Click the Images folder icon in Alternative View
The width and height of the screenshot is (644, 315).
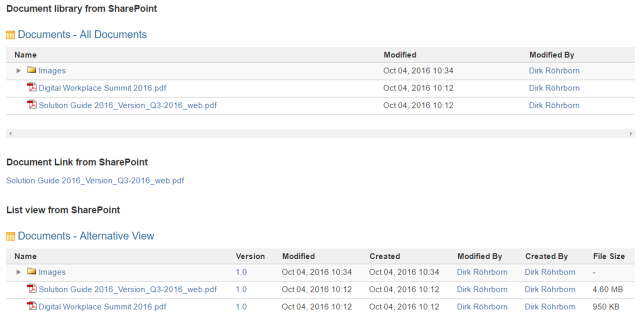(x=31, y=271)
